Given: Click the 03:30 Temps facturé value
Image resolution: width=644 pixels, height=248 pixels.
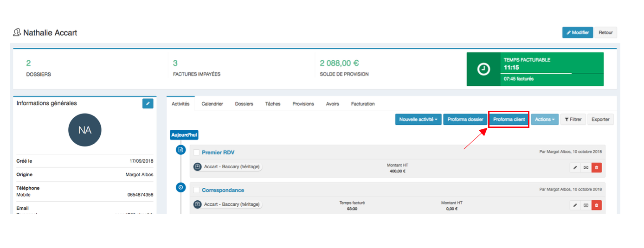Looking at the screenshot, I should (x=352, y=209).
